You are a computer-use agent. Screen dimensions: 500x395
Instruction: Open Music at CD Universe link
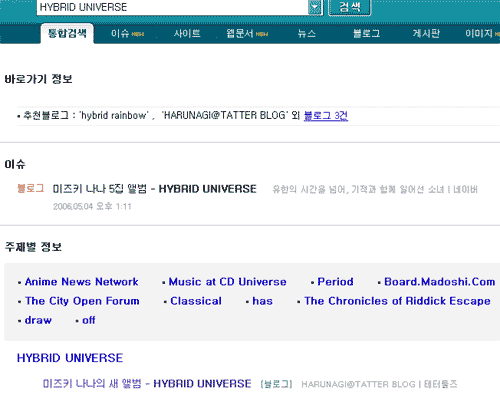pyautogui.click(x=228, y=282)
